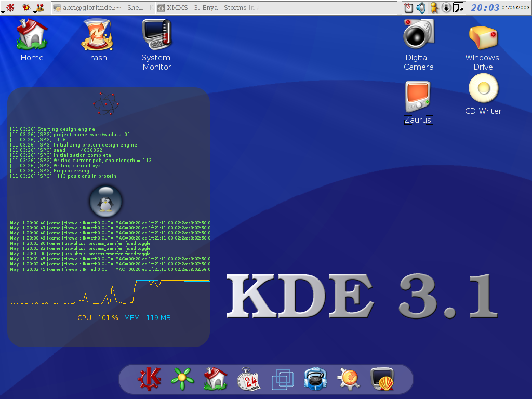Open the dropdown arrow beside the joystick icon

tap(35, 12)
